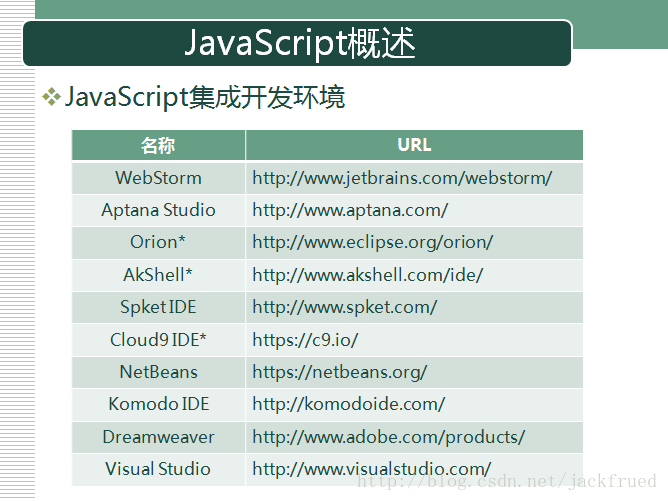Select the Dreamweaver name cell

158,437
